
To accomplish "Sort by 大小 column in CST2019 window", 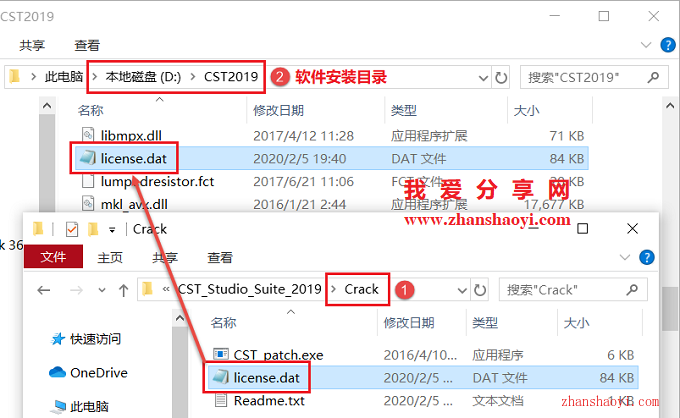I will 526,111.
